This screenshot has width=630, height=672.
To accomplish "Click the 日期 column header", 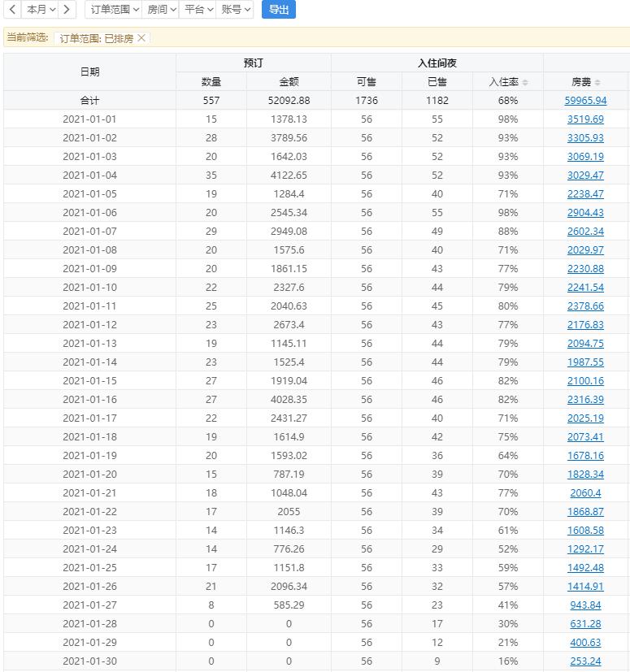I will pyautogui.click(x=90, y=72).
